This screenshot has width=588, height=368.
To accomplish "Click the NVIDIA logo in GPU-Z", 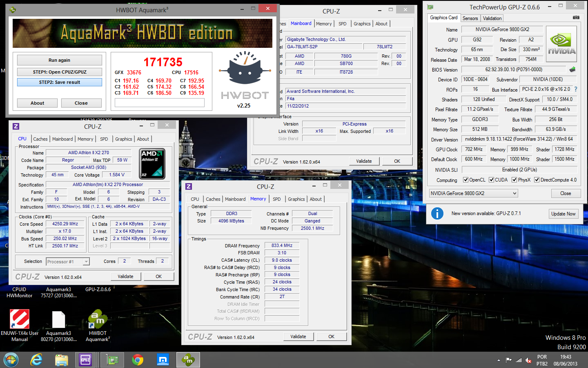I will click(561, 44).
